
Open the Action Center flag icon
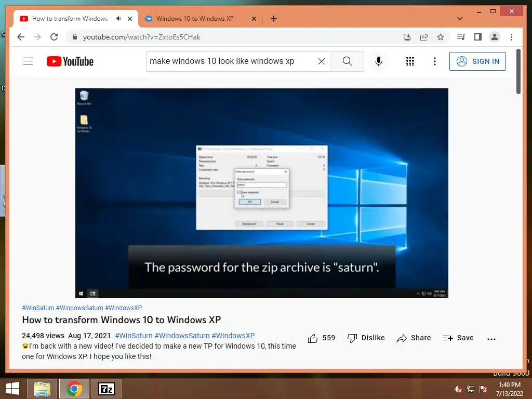tap(483, 389)
